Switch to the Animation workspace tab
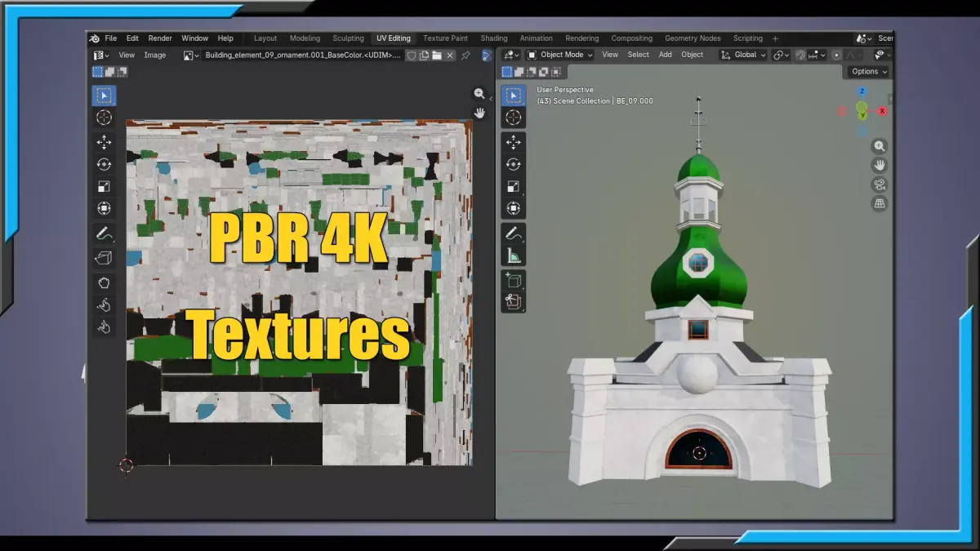 tap(537, 38)
